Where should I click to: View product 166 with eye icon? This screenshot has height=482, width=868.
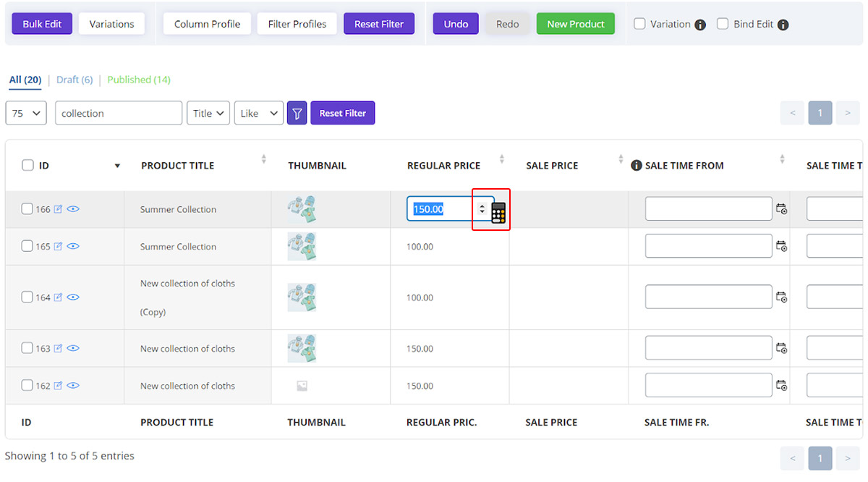pyautogui.click(x=73, y=209)
